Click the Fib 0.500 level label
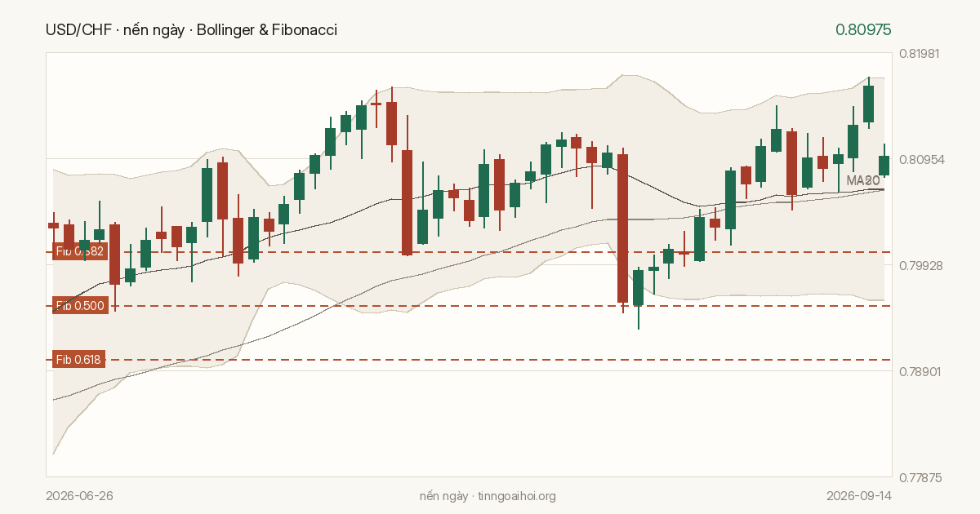 point(79,306)
